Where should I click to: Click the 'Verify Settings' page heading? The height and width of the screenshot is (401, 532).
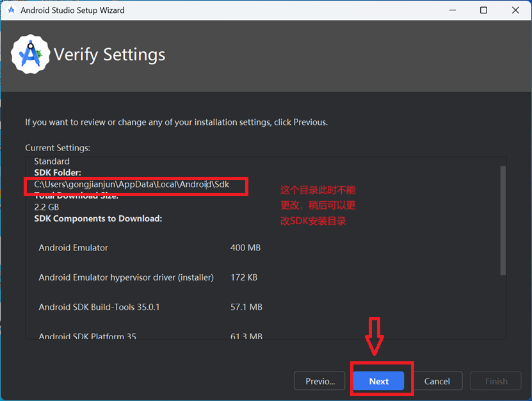[x=109, y=54]
